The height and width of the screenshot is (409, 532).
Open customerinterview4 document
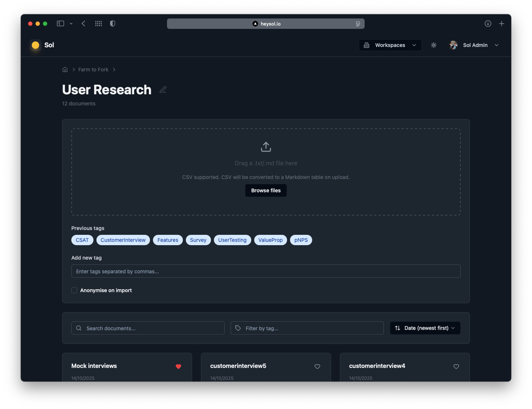(x=377, y=366)
